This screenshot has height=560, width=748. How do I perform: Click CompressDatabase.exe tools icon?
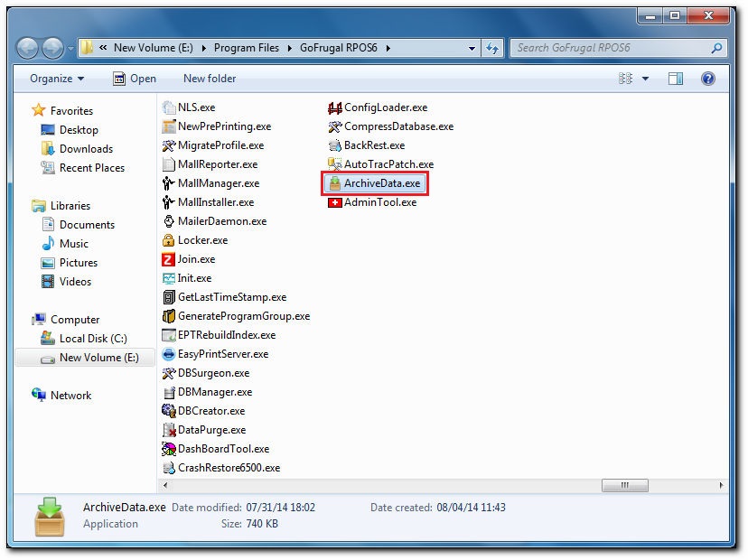335,126
